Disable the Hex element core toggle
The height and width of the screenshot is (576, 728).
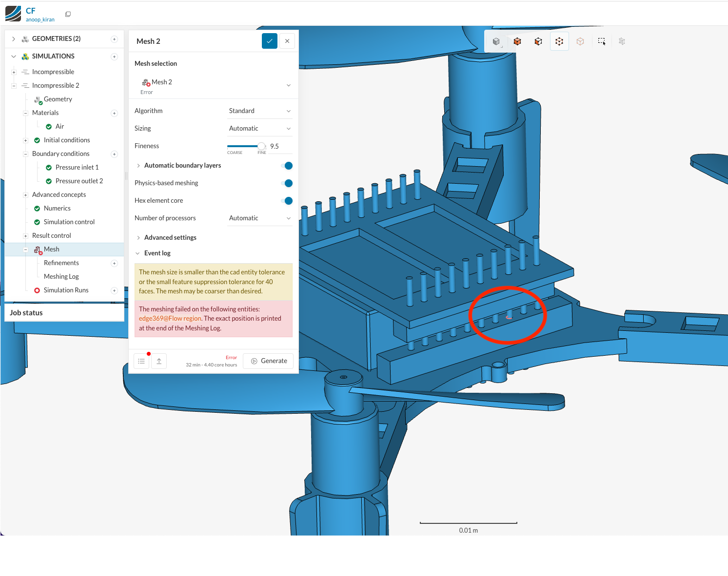click(288, 200)
